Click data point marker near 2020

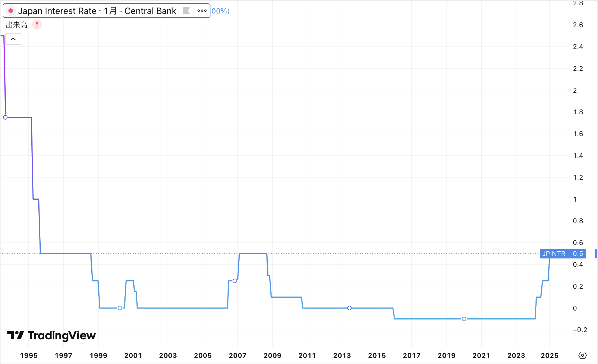(x=464, y=319)
